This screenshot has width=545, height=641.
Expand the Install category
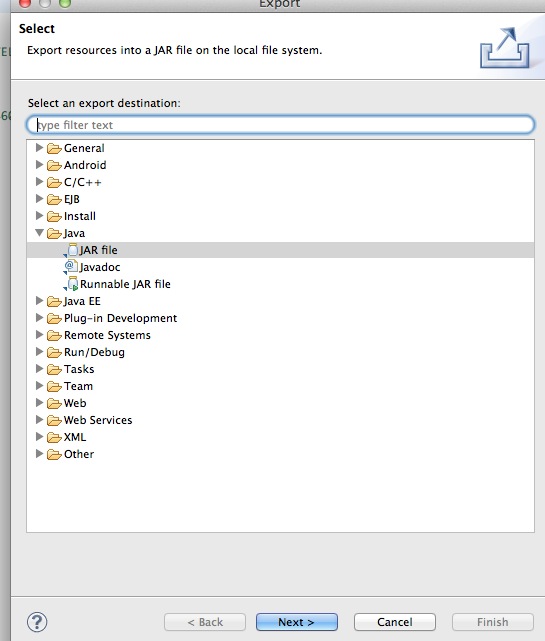pos(39,215)
